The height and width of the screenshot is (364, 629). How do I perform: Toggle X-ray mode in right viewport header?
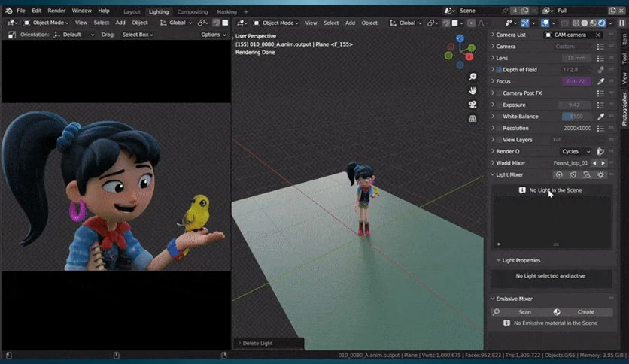(565, 23)
